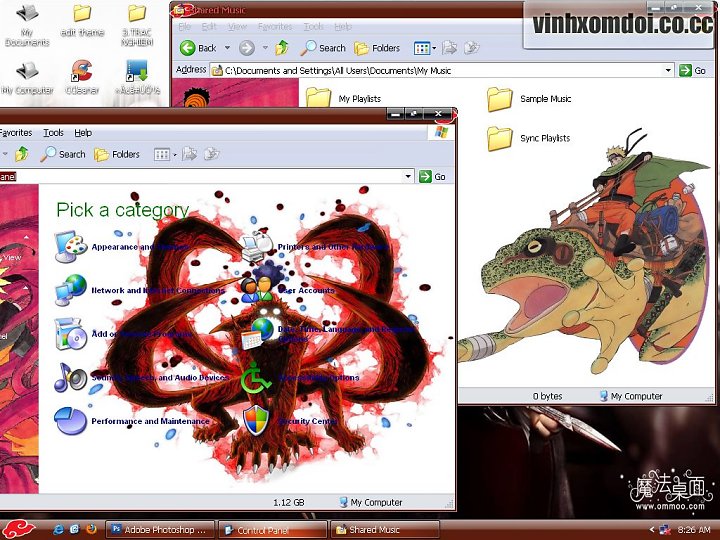This screenshot has width=720, height=540.
Task: Click Up icon in Control Panel toolbar
Action: pos(22,154)
